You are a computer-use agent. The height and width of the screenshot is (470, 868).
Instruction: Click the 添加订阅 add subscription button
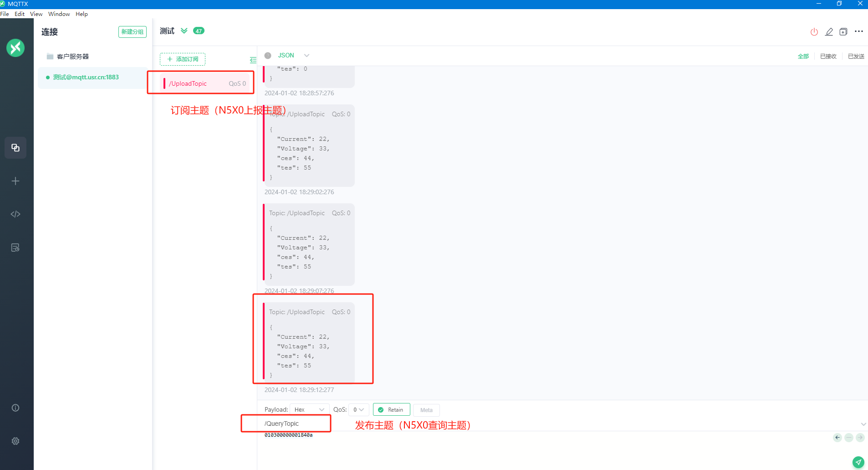coord(183,59)
